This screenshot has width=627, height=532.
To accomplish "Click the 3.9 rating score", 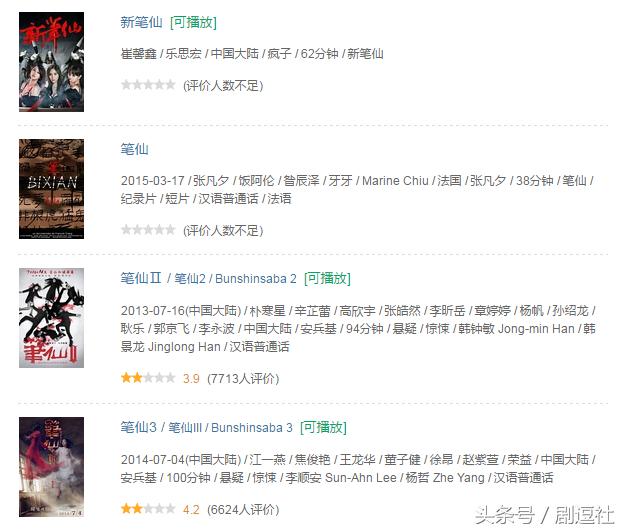I will pos(191,378).
